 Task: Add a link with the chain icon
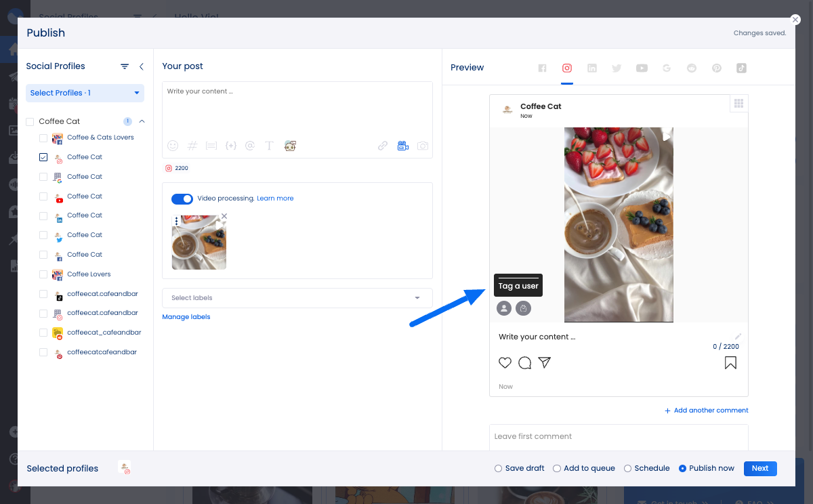tap(383, 146)
